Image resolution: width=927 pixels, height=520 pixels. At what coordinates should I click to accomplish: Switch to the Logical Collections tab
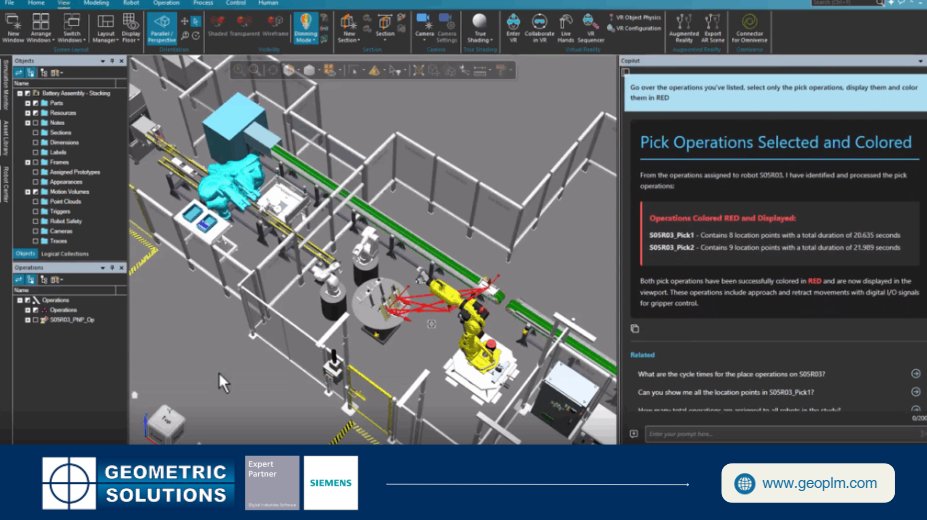65,254
